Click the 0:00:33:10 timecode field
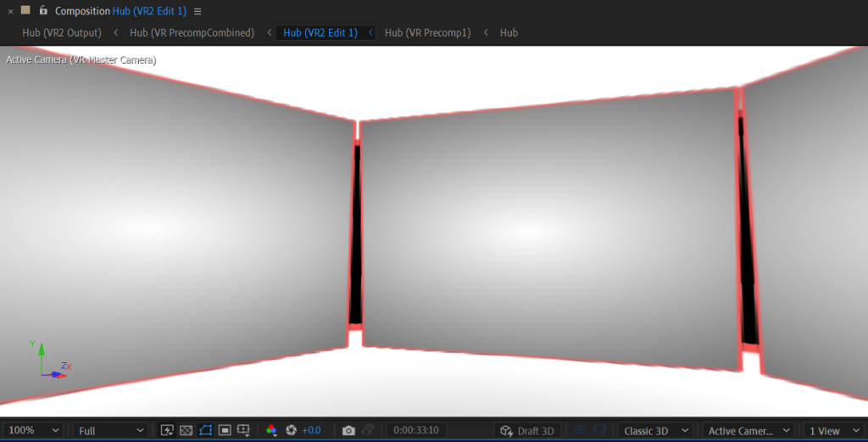 click(416, 430)
